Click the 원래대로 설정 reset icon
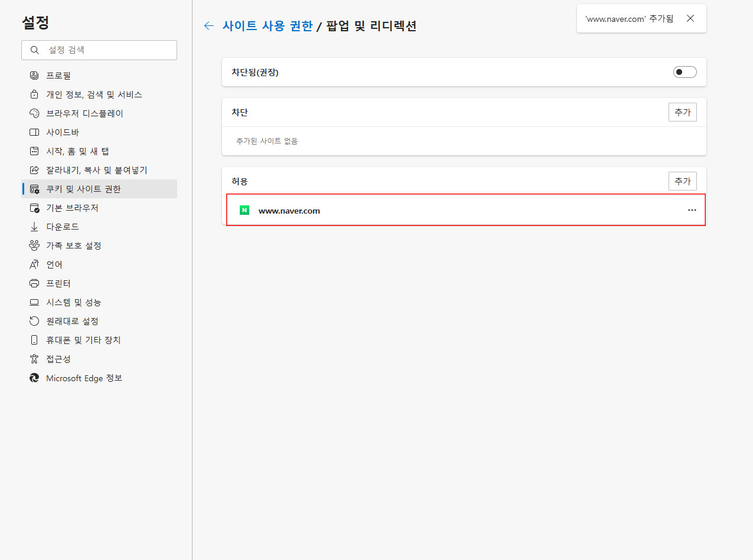Image resolution: width=753 pixels, height=560 pixels. [x=34, y=321]
